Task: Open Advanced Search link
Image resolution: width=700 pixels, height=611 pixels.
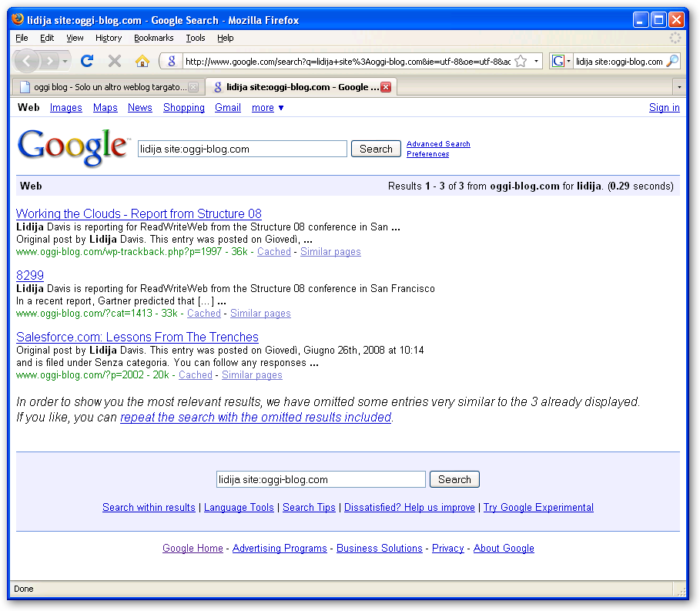Action: coord(438,144)
